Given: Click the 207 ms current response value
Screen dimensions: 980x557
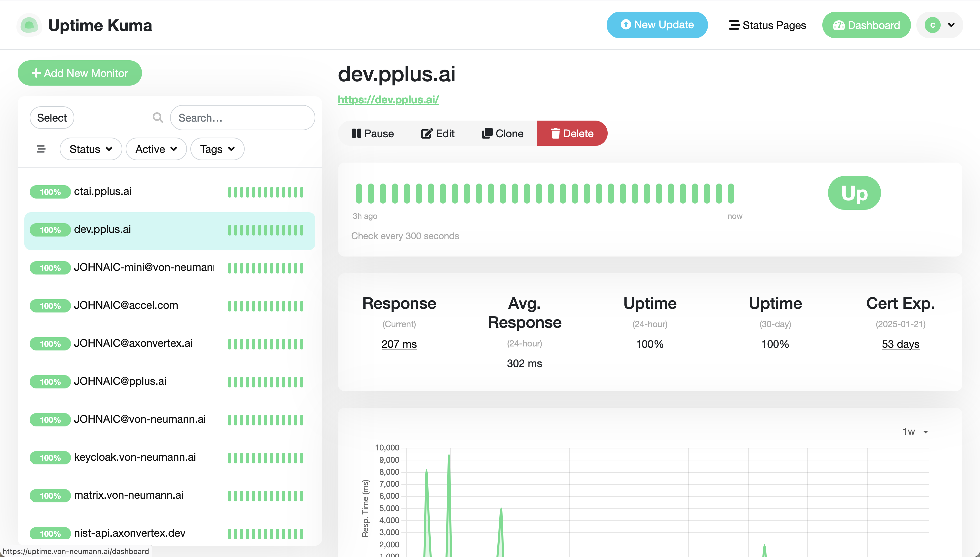Looking at the screenshot, I should click(x=399, y=344).
